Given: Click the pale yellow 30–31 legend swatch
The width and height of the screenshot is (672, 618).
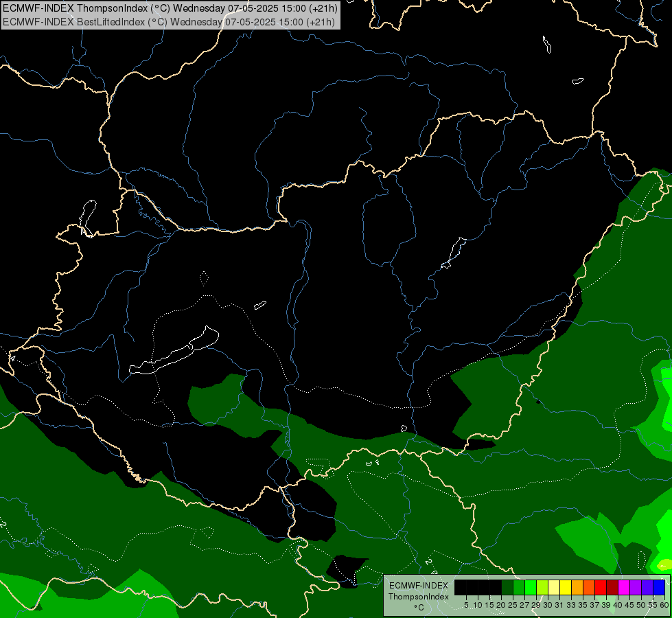Looking at the screenshot, I should (x=554, y=587).
